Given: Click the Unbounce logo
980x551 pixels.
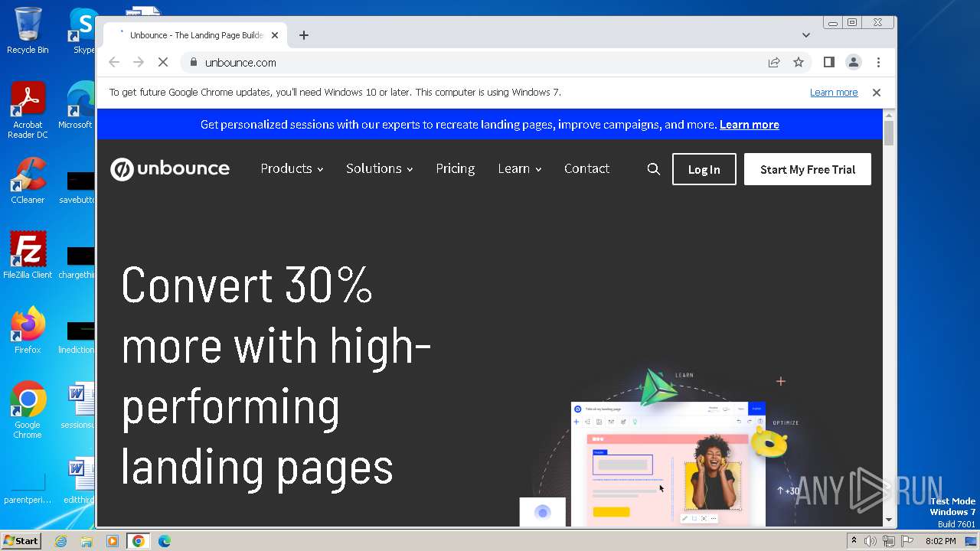Looking at the screenshot, I should (x=170, y=169).
